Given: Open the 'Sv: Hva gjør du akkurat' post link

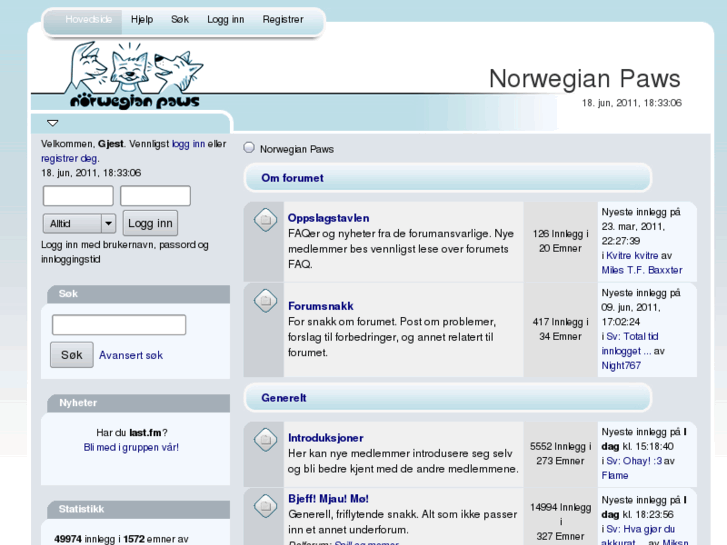Looking at the screenshot, I should pyautogui.click(x=638, y=536).
